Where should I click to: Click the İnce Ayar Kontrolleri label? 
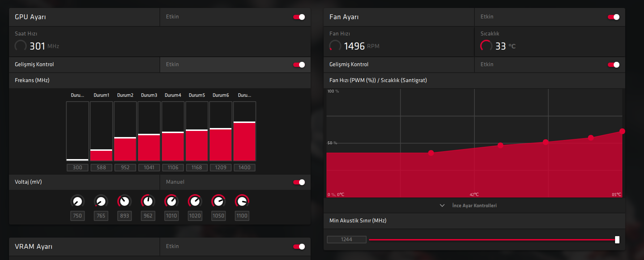(474, 205)
